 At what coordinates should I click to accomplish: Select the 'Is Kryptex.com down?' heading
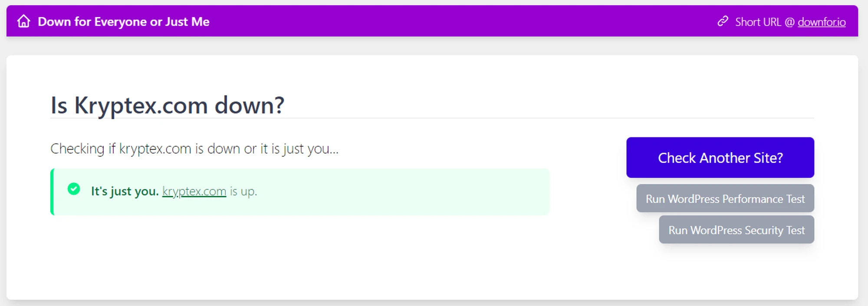[x=168, y=105]
